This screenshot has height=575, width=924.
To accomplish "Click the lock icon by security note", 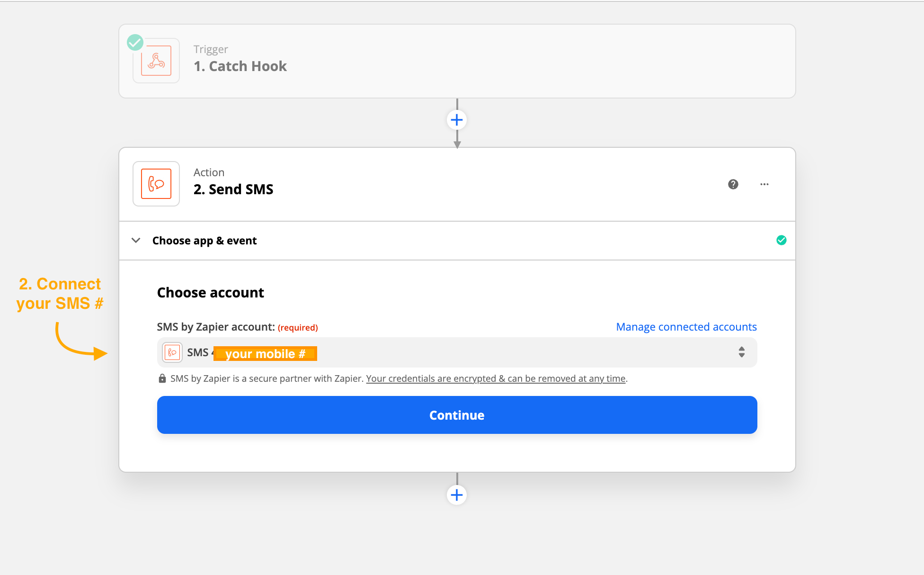I will tap(162, 378).
